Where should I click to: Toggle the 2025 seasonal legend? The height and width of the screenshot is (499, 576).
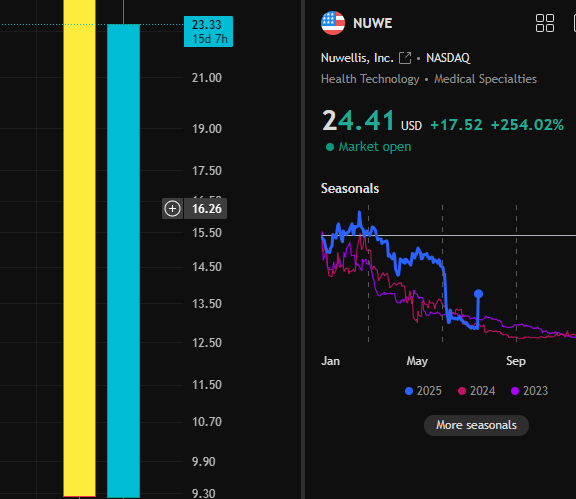click(423, 391)
